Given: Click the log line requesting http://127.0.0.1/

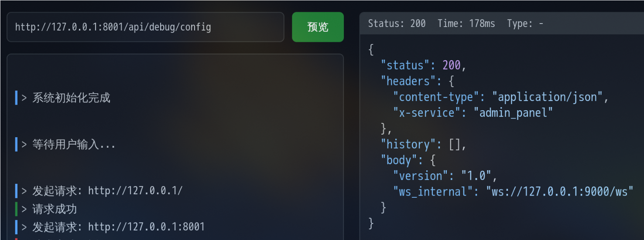Looking at the screenshot, I should pyautogui.click(x=99, y=191).
